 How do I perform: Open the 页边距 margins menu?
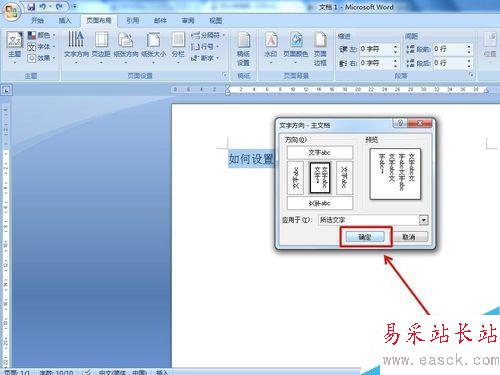click(x=101, y=47)
